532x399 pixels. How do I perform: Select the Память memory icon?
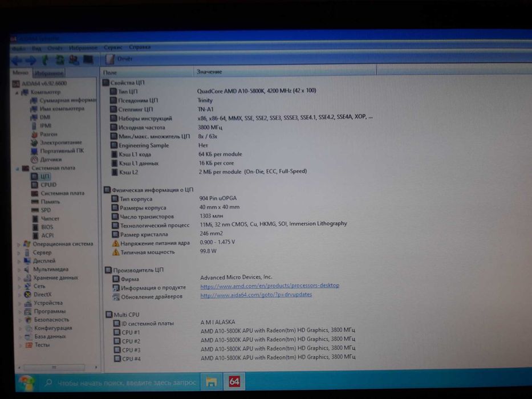point(35,202)
